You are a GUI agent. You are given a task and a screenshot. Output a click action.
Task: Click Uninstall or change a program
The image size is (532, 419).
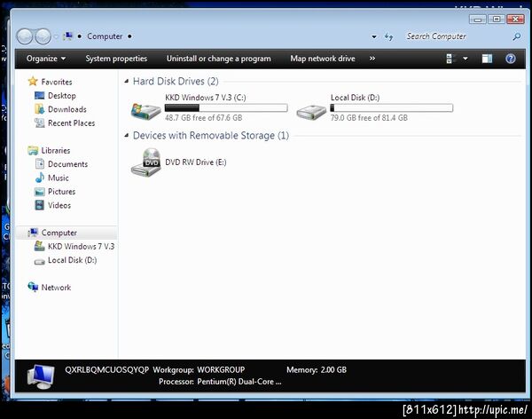click(x=218, y=59)
